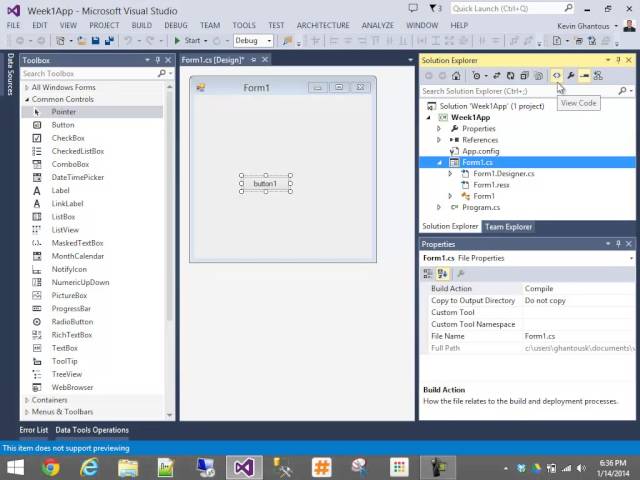Viewport: 640px width, 480px height.
Task: Expand the Form1.Designer.cs node
Action: (450, 174)
